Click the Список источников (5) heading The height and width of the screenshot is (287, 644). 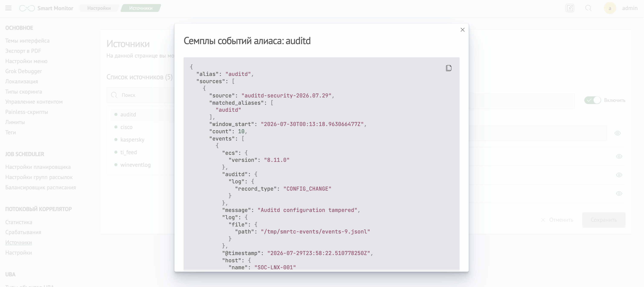(139, 77)
